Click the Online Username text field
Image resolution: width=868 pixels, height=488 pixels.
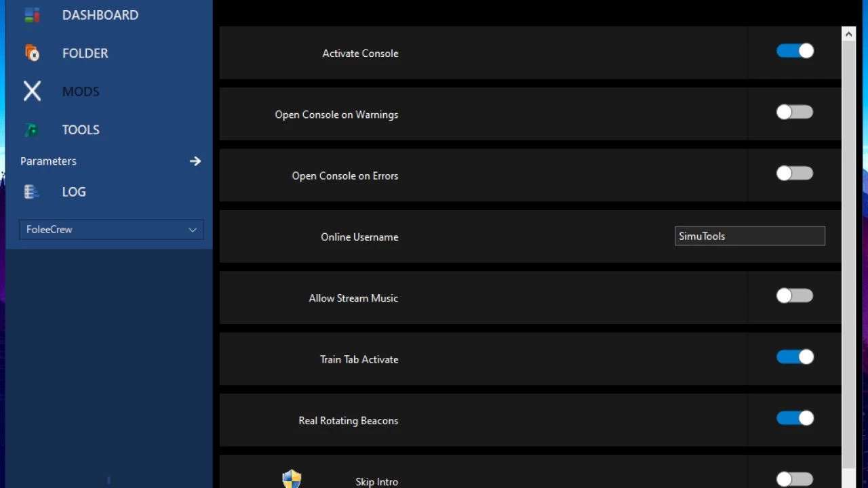pyautogui.click(x=749, y=236)
